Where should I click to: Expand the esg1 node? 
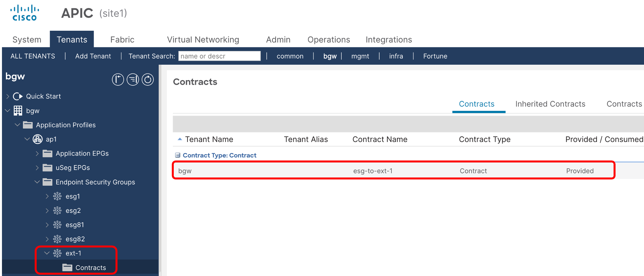pyautogui.click(x=47, y=196)
